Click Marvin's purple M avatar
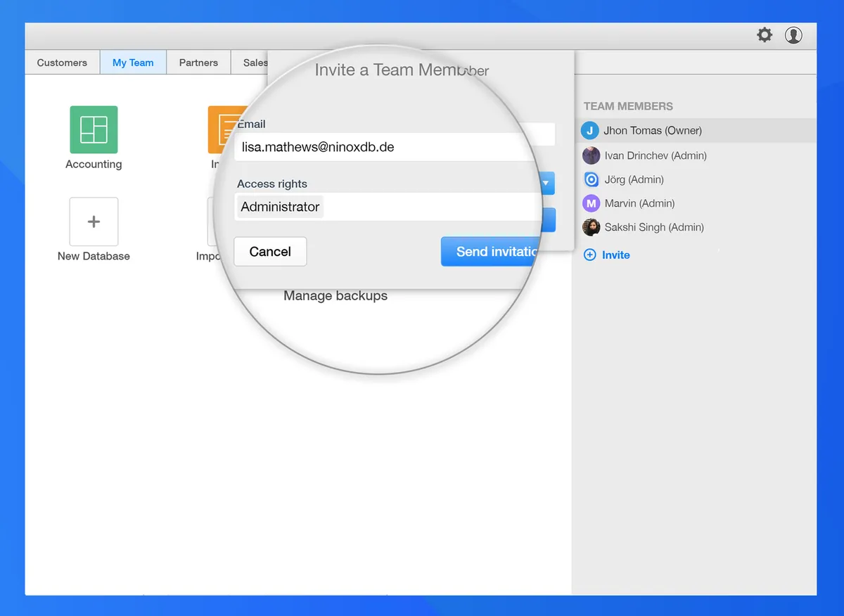This screenshot has width=844, height=616. [x=591, y=203]
